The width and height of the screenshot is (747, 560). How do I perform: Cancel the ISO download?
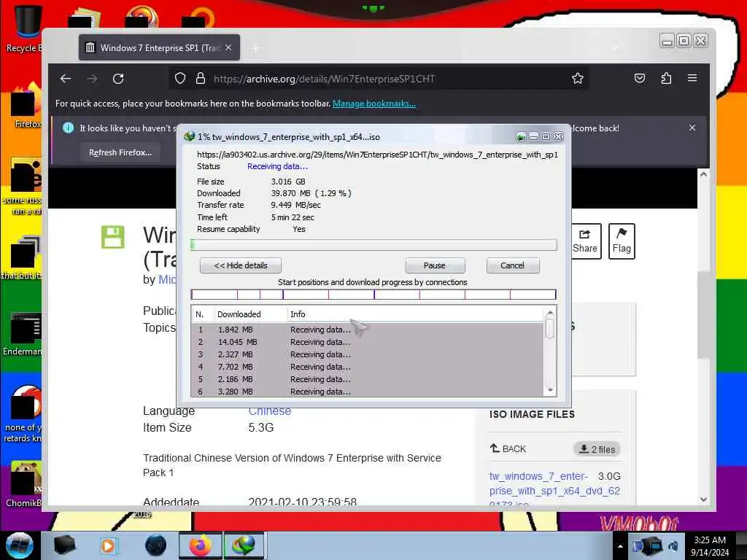[x=513, y=265]
